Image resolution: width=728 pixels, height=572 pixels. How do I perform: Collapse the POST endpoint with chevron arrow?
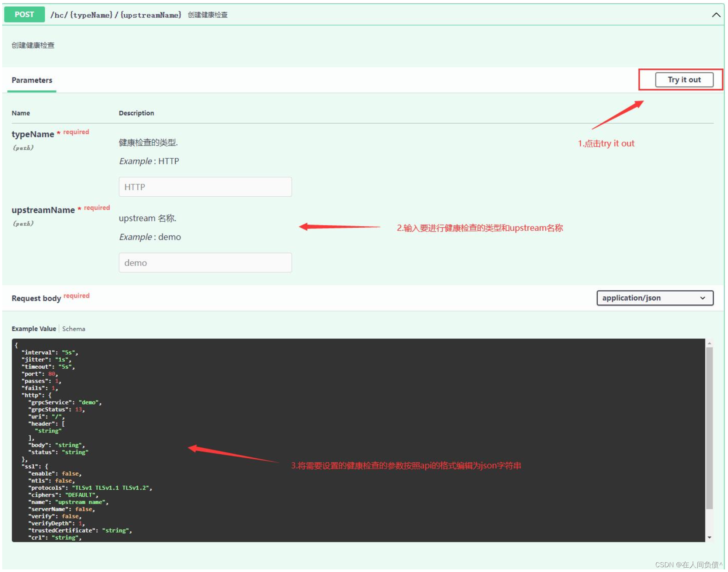coord(716,15)
